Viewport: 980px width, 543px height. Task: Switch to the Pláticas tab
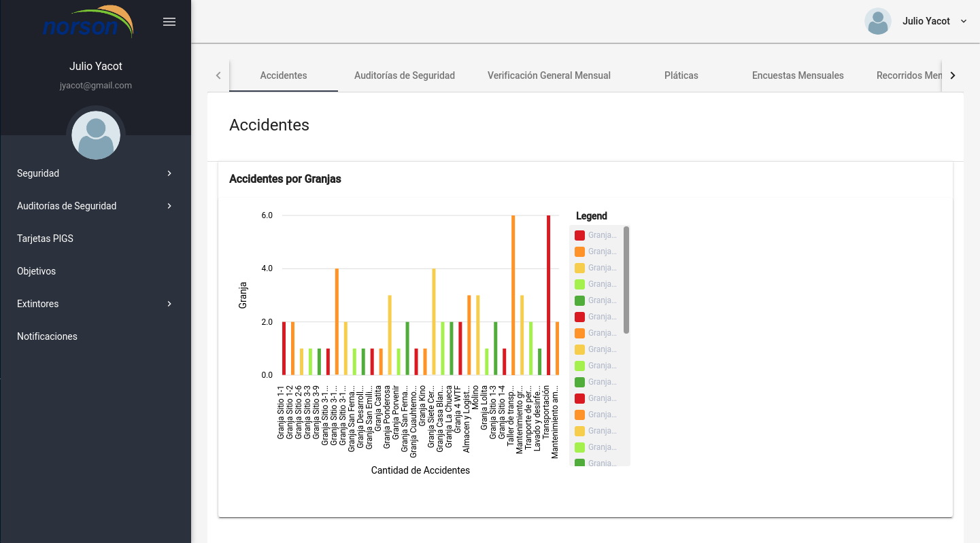(681, 75)
